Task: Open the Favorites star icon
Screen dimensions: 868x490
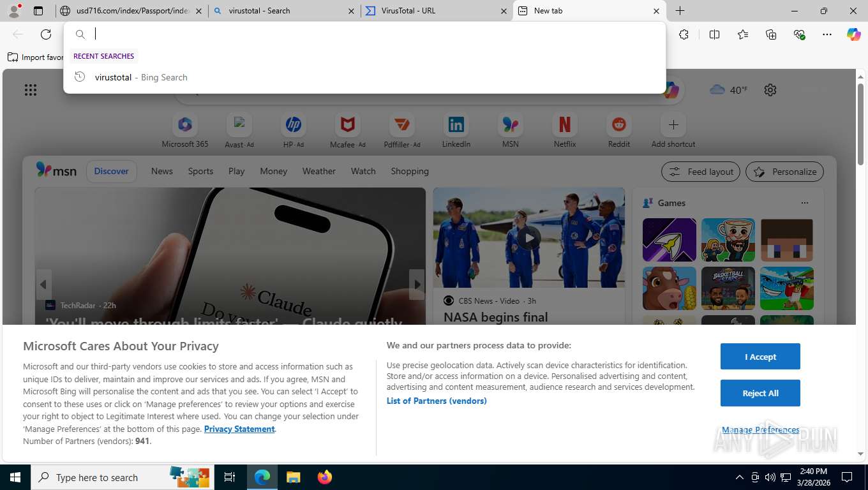Action: click(x=743, y=34)
